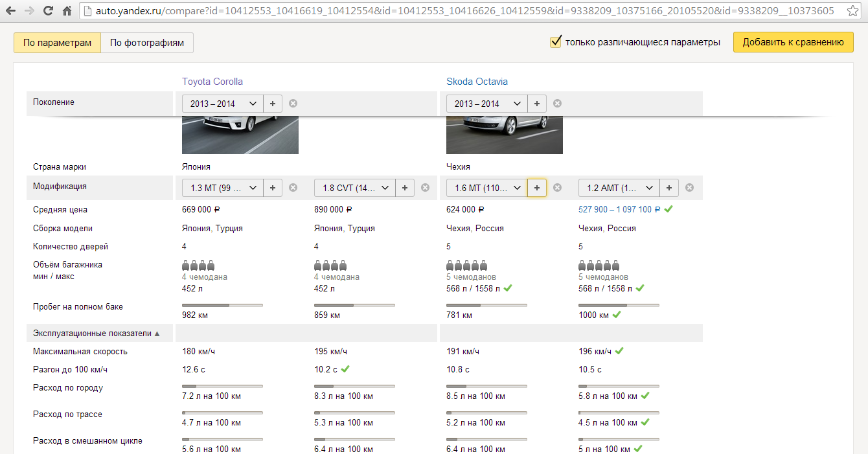Open the Toyota Corolla generation dropdown
The image size is (868, 454).
pyautogui.click(x=223, y=104)
